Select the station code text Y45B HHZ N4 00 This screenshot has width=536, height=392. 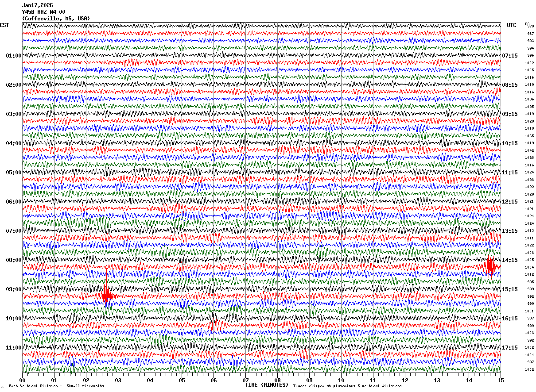(x=43, y=12)
